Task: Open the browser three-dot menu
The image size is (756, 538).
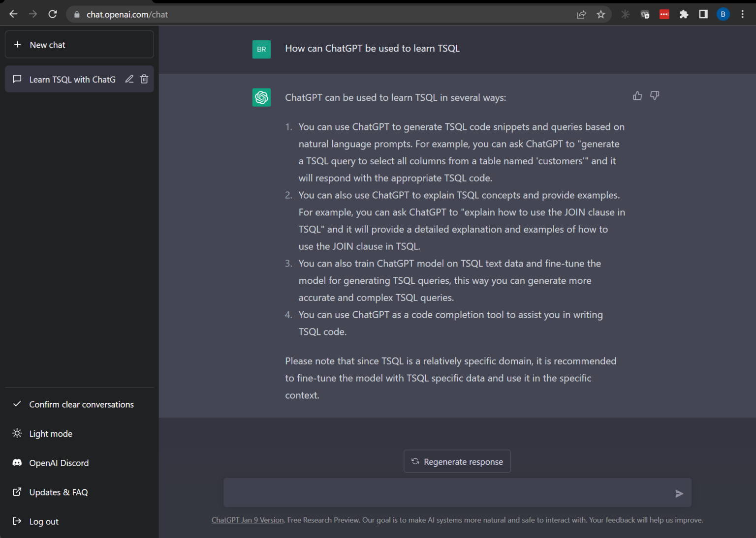Action: 743,14
